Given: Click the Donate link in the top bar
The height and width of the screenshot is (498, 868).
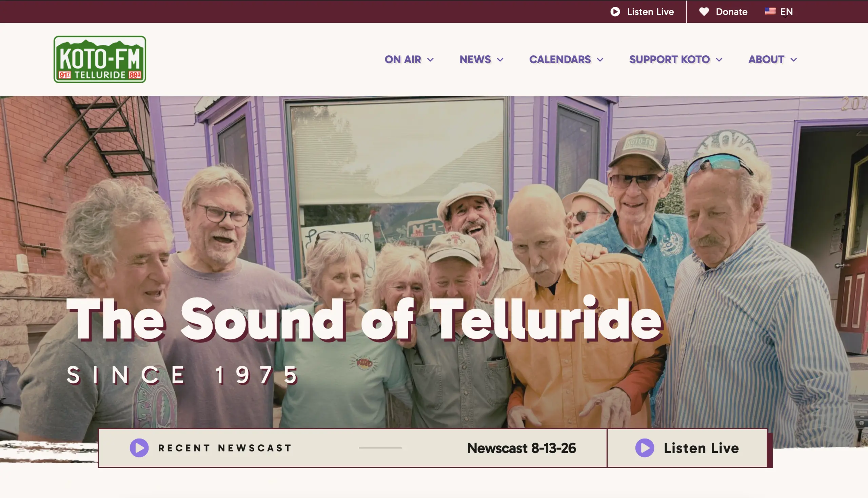Looking at the screenshot, I should click(732, 12).
